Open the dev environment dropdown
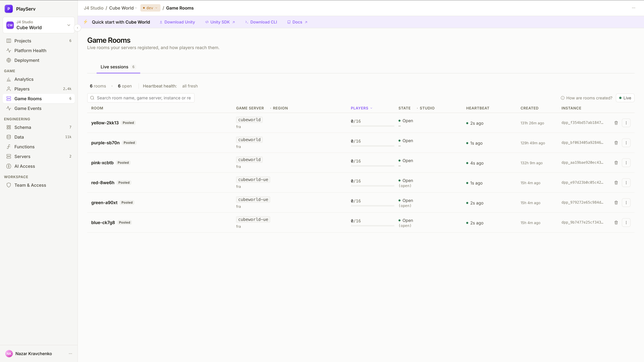 (150, 8)
